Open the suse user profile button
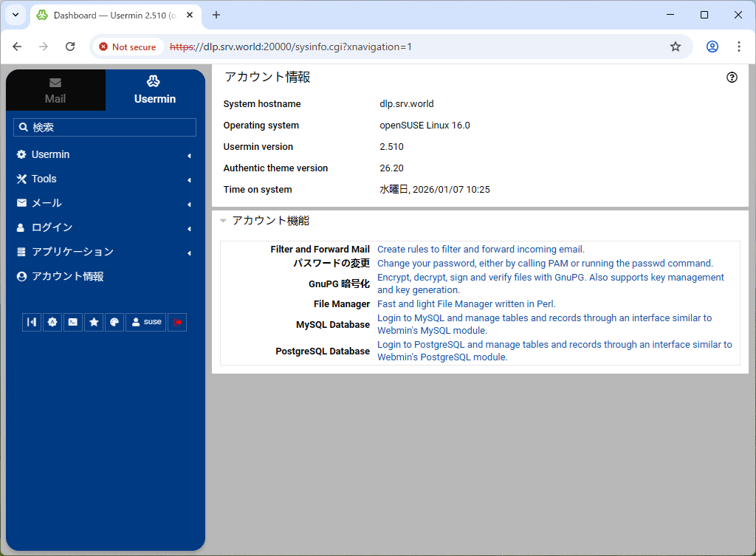The width and height of the screenshot is (756, 556). 146,322
